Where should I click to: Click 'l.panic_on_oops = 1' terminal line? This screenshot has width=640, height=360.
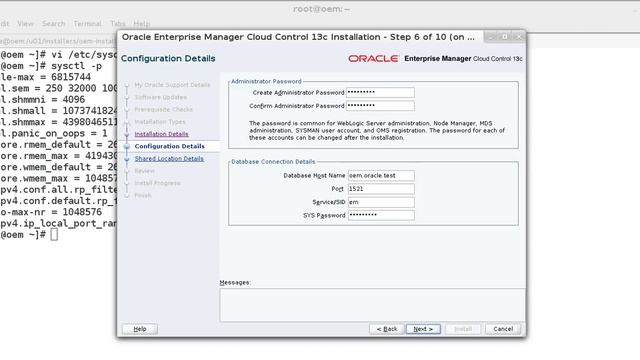54,133
